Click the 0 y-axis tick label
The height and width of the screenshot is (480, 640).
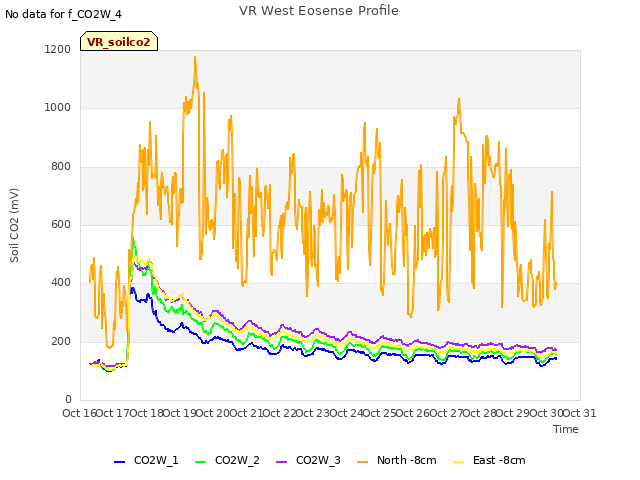(68, 399)
